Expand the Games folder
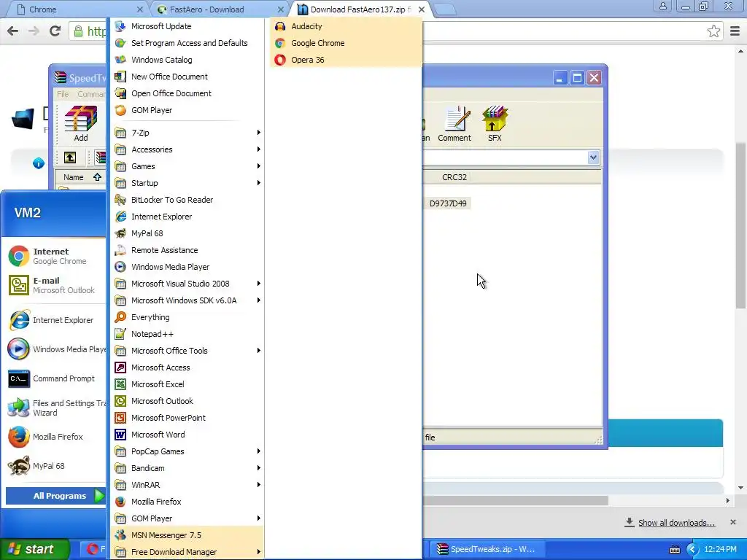Screen dimensions: 747x560 coord(187,166)
